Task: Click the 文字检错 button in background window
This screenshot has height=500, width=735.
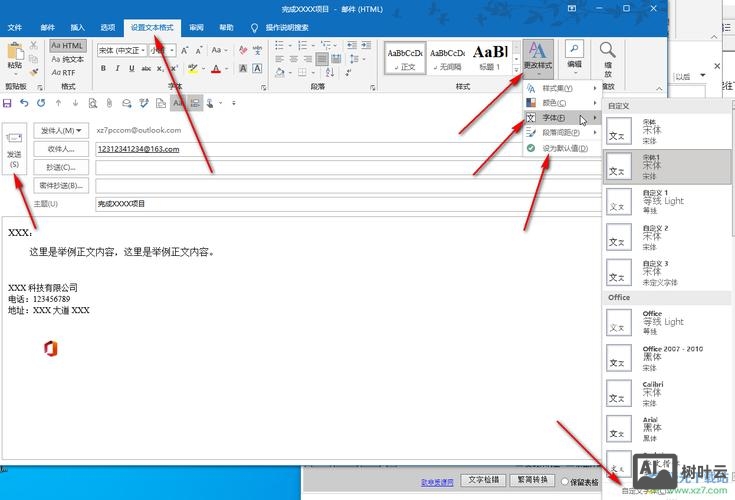Action: [484, 480]
